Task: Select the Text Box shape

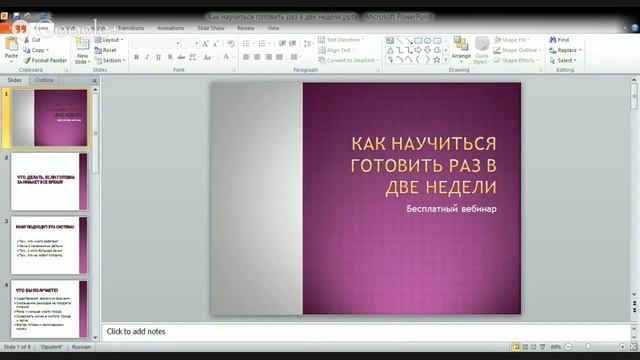Action: tap(390, 41)
